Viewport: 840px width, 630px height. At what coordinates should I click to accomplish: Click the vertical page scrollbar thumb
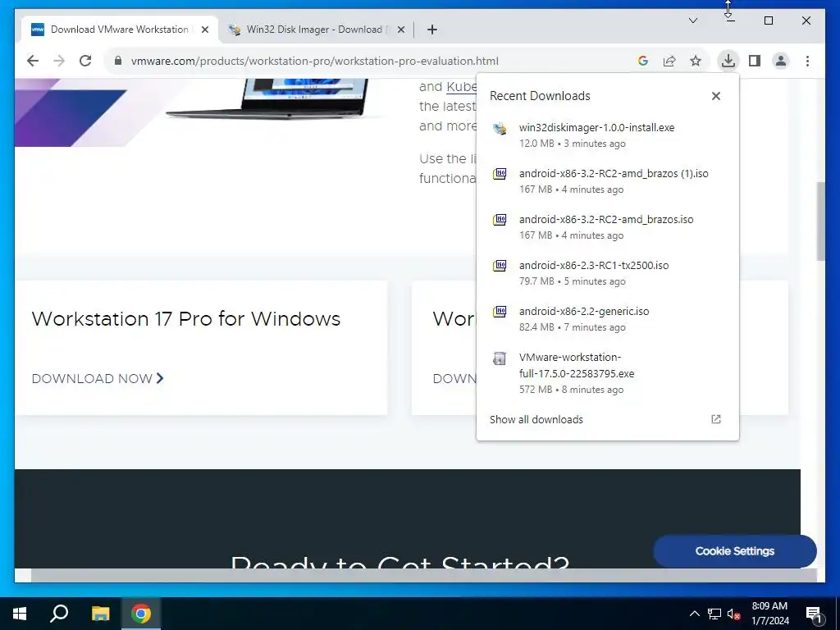click(x=820, y=221)
